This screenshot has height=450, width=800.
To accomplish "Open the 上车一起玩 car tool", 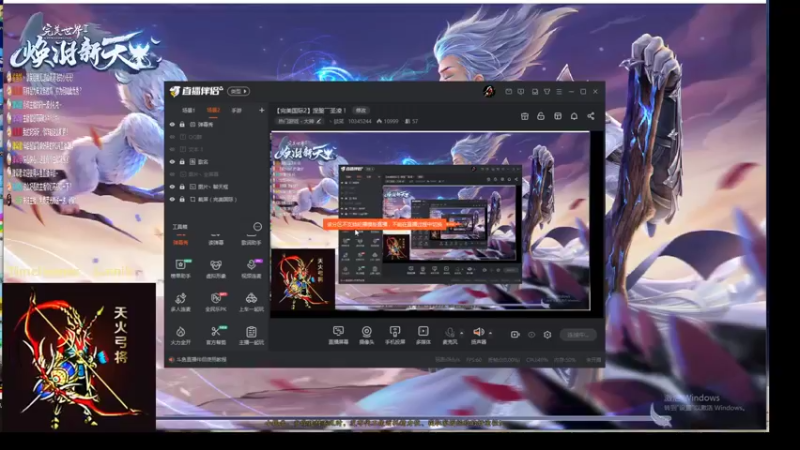I will click(251, 302).
